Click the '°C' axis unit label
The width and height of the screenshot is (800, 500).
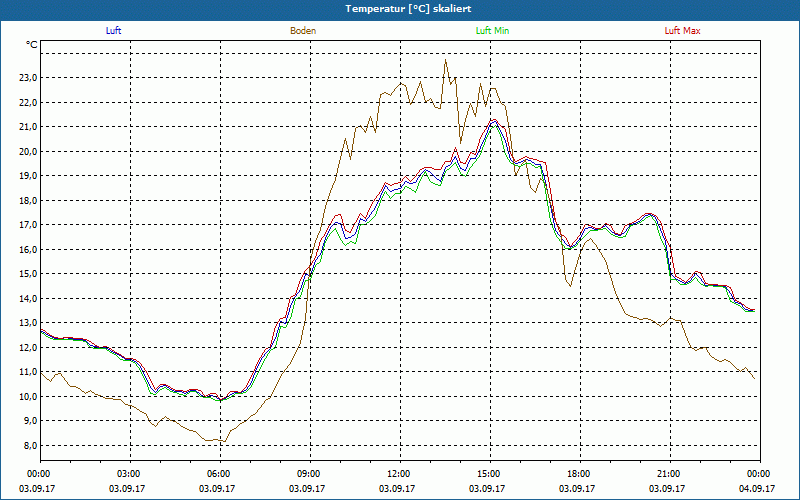pyautogui.click(x=32, y=45)
